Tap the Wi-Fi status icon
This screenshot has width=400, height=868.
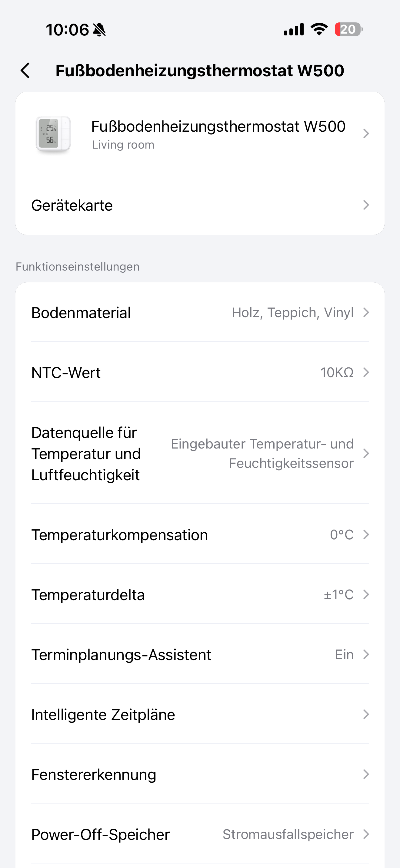coord(319,30)
